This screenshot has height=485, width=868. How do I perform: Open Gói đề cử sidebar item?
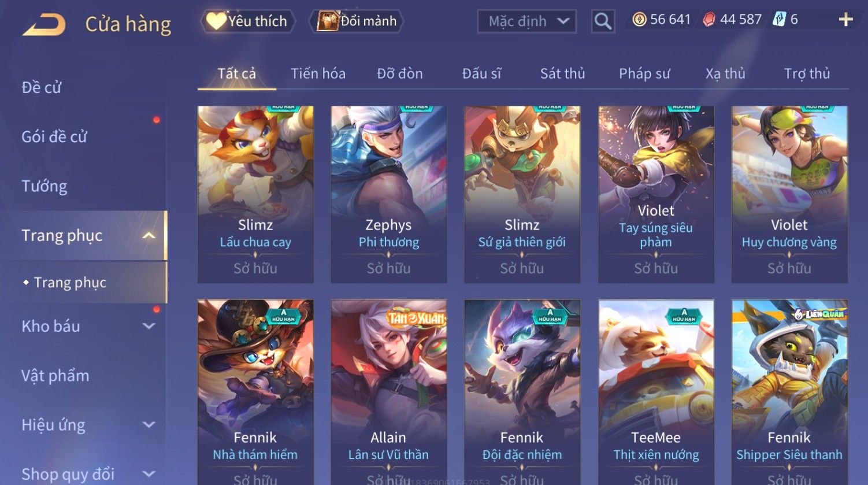(54, 137)
